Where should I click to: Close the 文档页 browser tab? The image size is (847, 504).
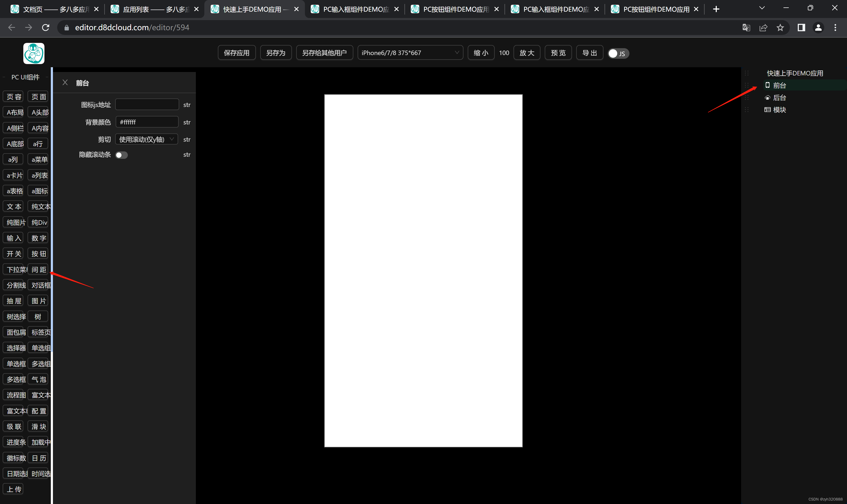click(x=96, y=9)
